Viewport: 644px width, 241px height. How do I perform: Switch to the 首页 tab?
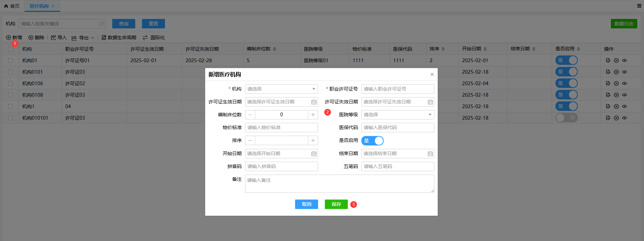tap(12, 6)
